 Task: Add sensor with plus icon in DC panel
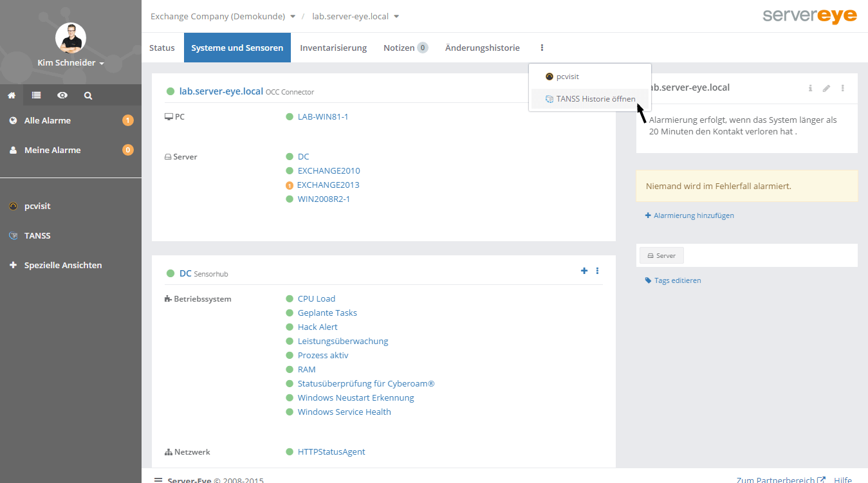(x=584, y=271)
